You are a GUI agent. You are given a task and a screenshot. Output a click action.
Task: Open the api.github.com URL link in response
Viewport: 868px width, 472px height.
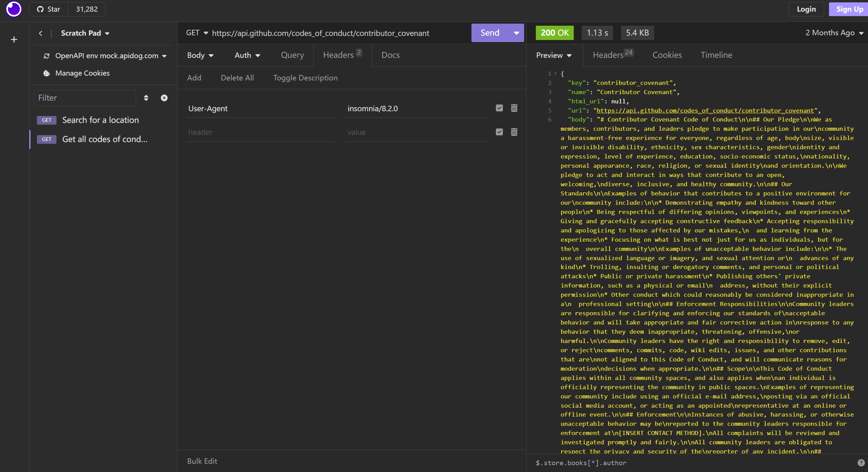tap(705, 111)
